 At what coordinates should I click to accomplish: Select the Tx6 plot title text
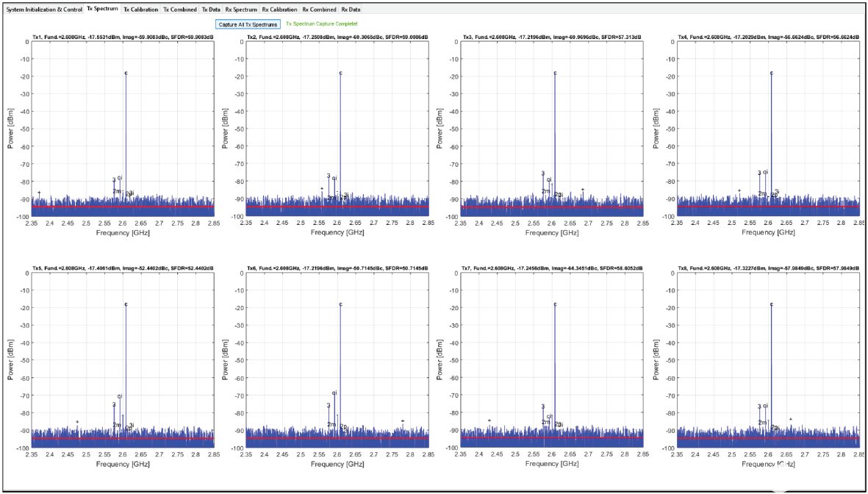click(337, 268)
